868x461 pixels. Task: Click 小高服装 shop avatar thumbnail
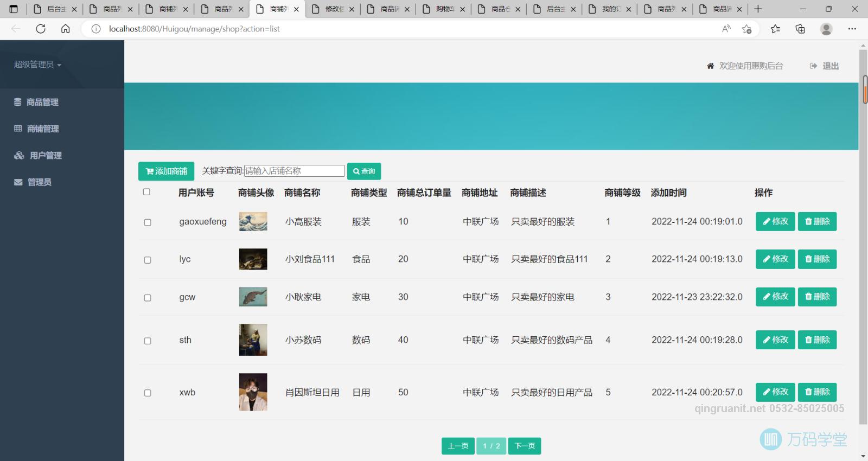point(253,222)
